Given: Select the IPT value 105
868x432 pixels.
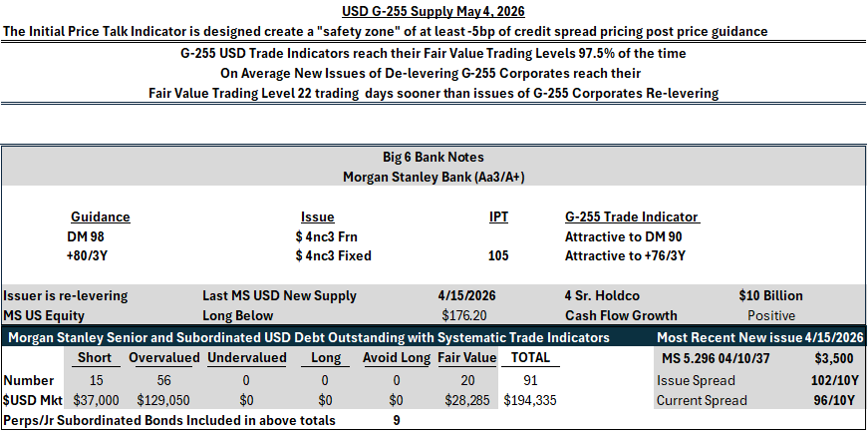Looking at the screenshot, I should 498,255.
